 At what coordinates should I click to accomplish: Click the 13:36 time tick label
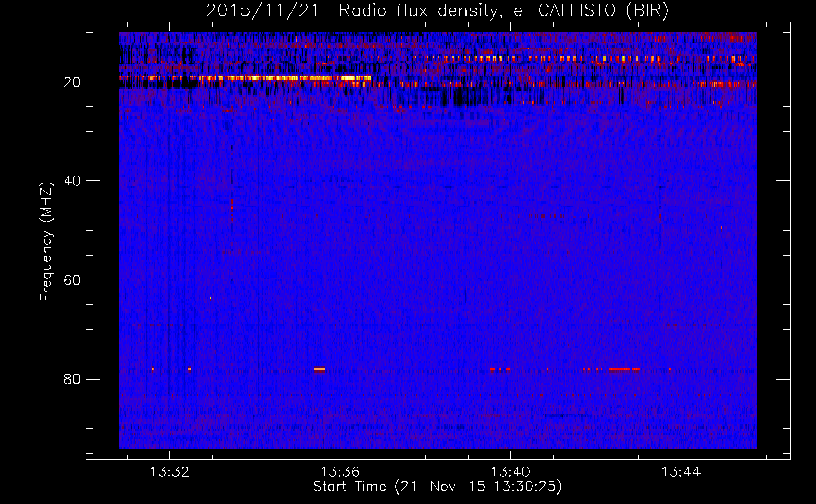[340, 472]
